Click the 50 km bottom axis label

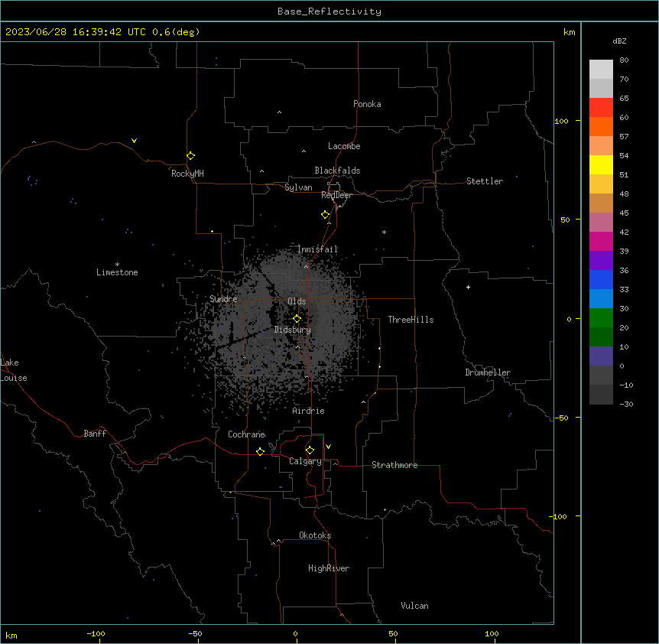(x=393, y=633)
